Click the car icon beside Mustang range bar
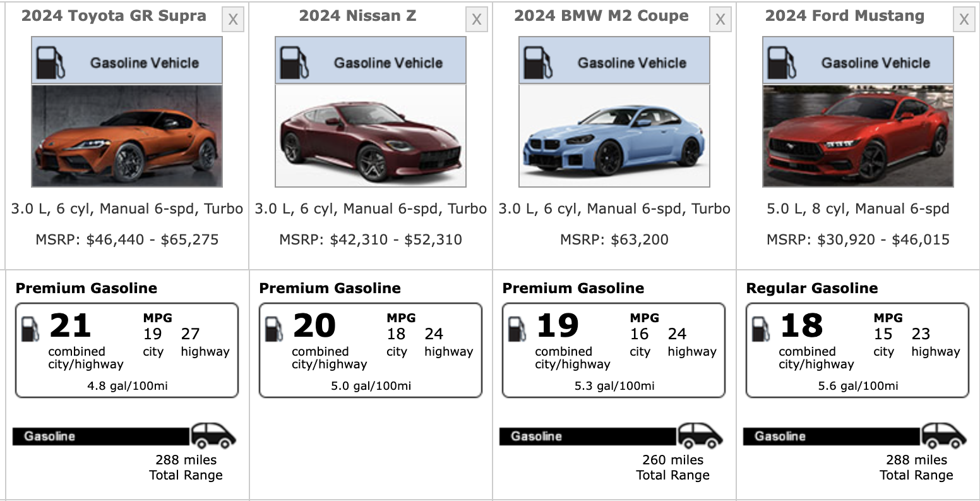This screenshot has width=980, height=501. pyautogui.click(x=944, y=435)
